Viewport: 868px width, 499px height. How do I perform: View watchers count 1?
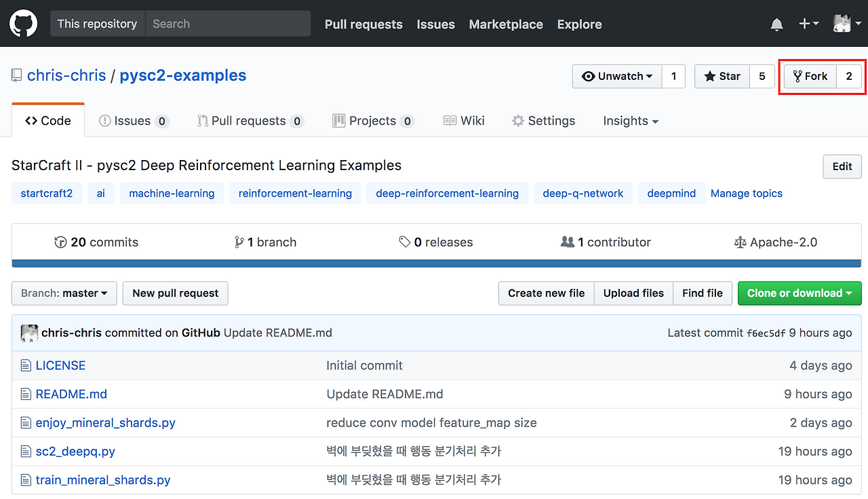[673, 77]
